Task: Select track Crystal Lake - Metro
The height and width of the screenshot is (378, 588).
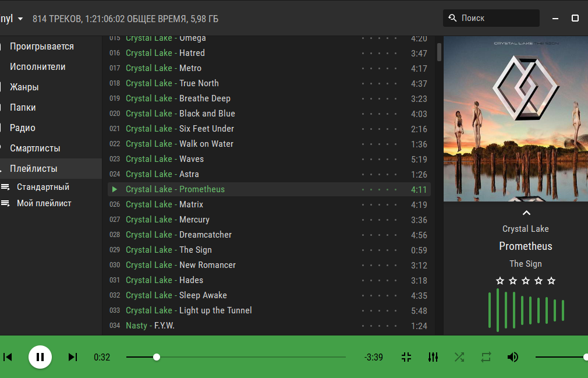Action: [269, 68]
